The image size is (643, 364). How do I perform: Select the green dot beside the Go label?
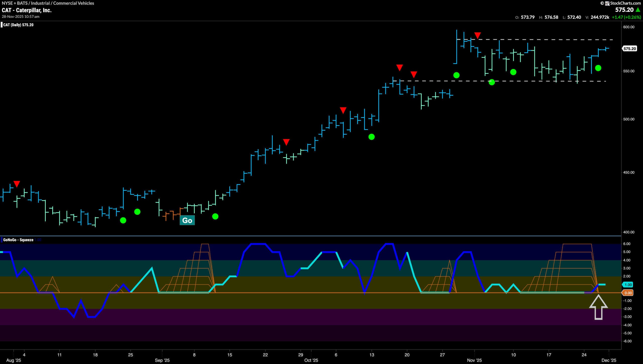tap(215, 216)
